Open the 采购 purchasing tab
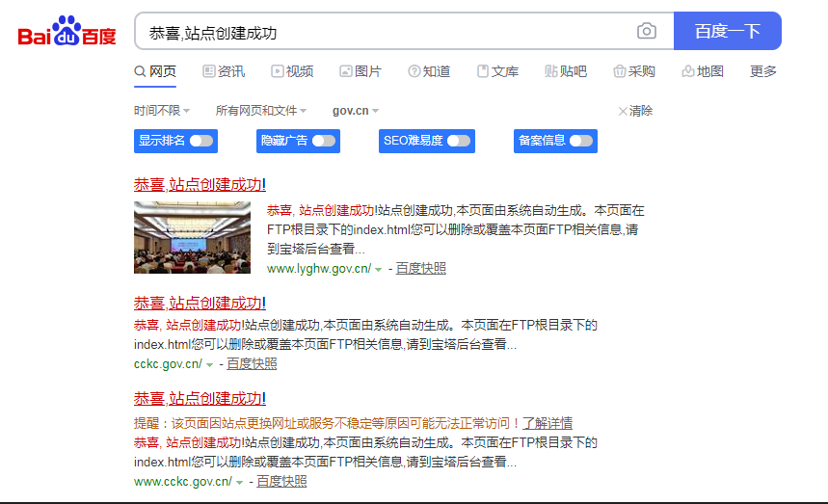The height and width of the screenshot is (504, 828). [634, 71]
